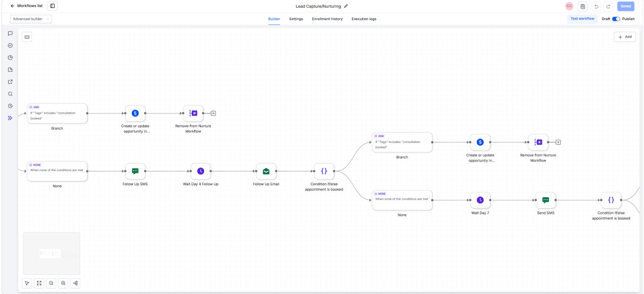The image size is (644, 294).
Task: Open the workflow notes icon near the avatar
Action: coord(583,6)
